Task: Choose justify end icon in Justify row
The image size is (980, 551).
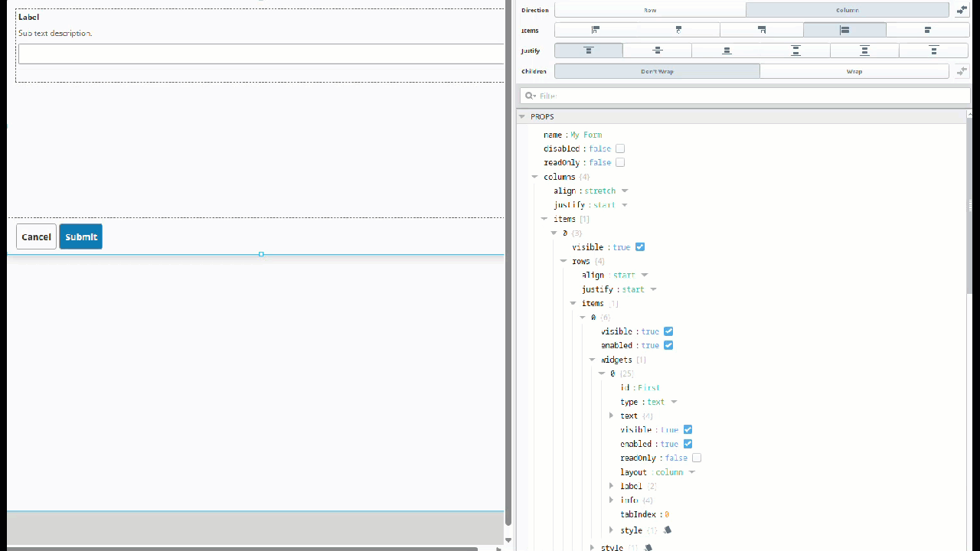Action: pyautogui.click(x=727, y=51)
